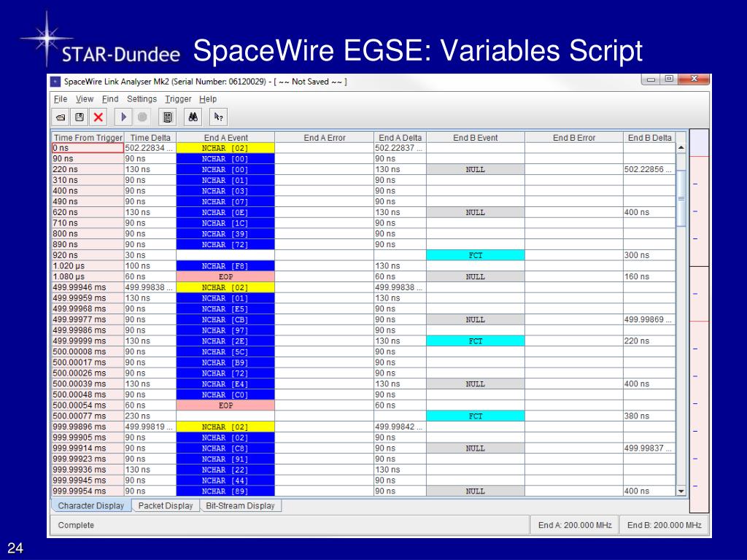Select the 499.99999 ms time cell
The image size is (747, 560).
pos(88,341)
